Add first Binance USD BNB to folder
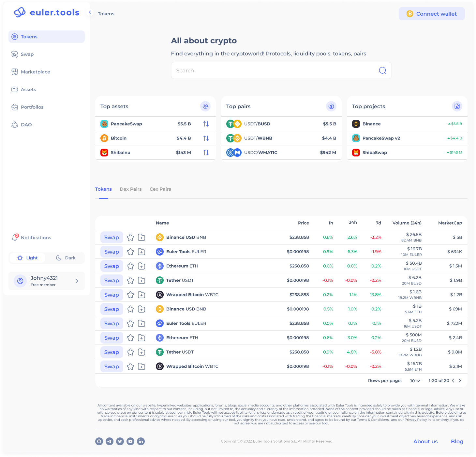 tap(141, 237)
